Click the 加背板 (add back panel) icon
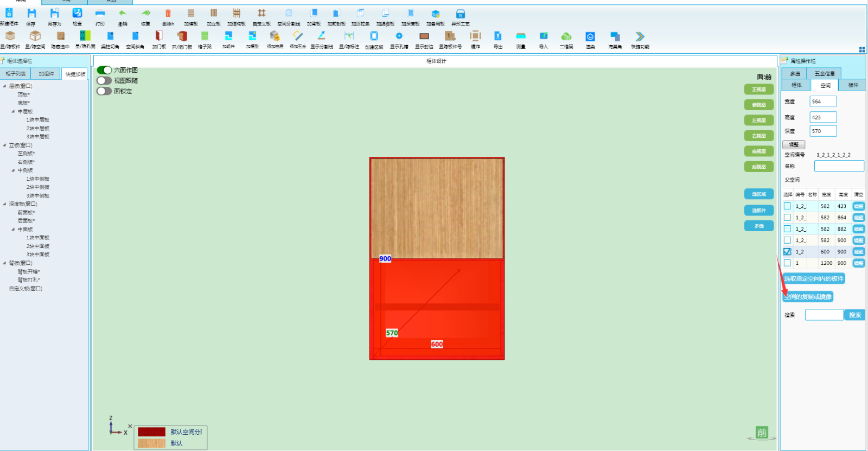Image resolution: width=868 pixels, height=451 pixels. (x=314, y=14)
